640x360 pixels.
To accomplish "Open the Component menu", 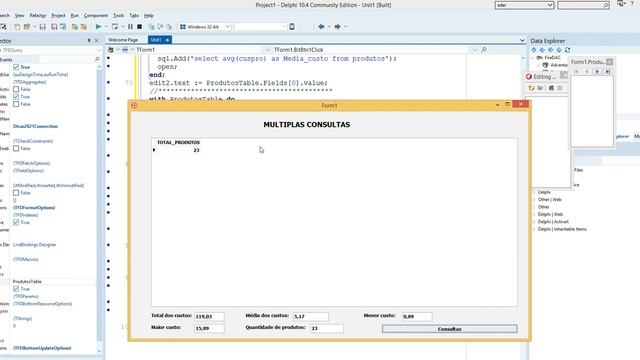I will pos(96,16).
